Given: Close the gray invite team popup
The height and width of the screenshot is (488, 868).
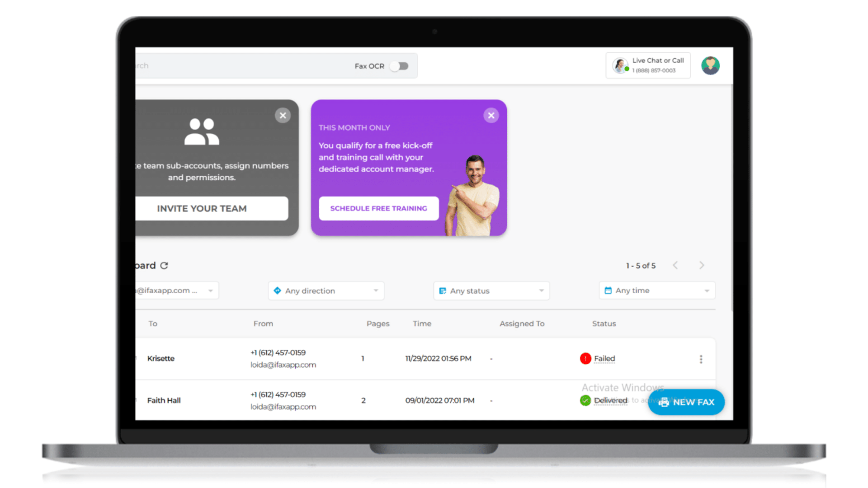Looking at the screenshot, I should pos(283,115).
